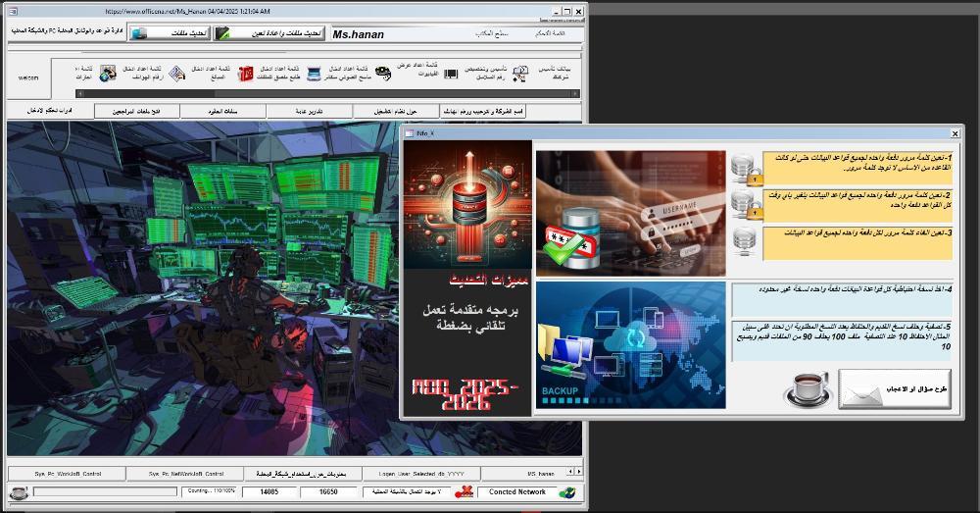This screenshot has width=980, height=513.
Task: Open the about operating system tab
Action: pyautogui.click(x=396, y=112)
